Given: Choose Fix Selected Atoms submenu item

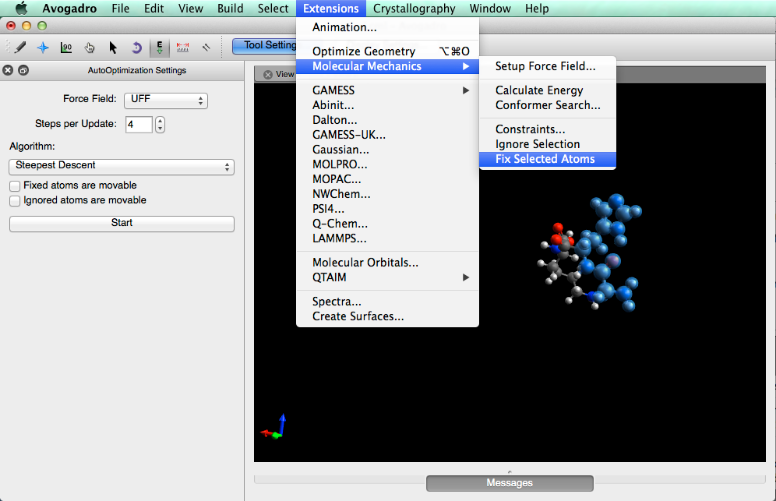Looking at the screenshot, I should click(x=547, y=159).
